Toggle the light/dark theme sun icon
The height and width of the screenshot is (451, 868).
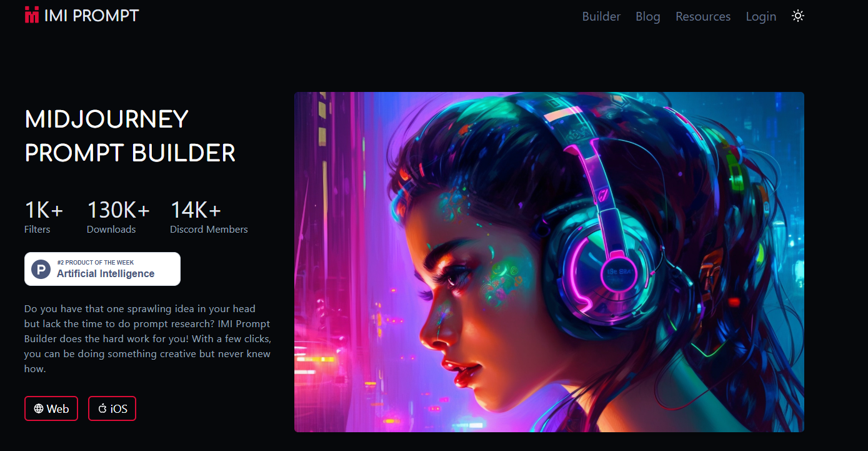(798, 16)
